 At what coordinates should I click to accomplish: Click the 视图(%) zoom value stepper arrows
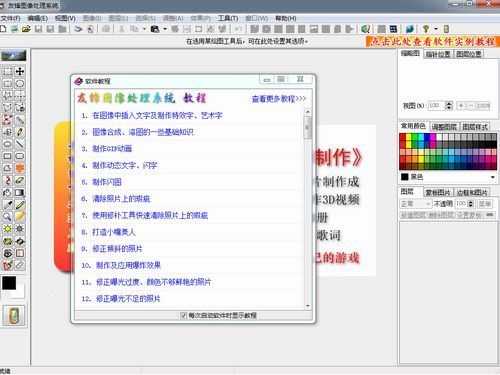pyautogui.click(x=449, y=106)
